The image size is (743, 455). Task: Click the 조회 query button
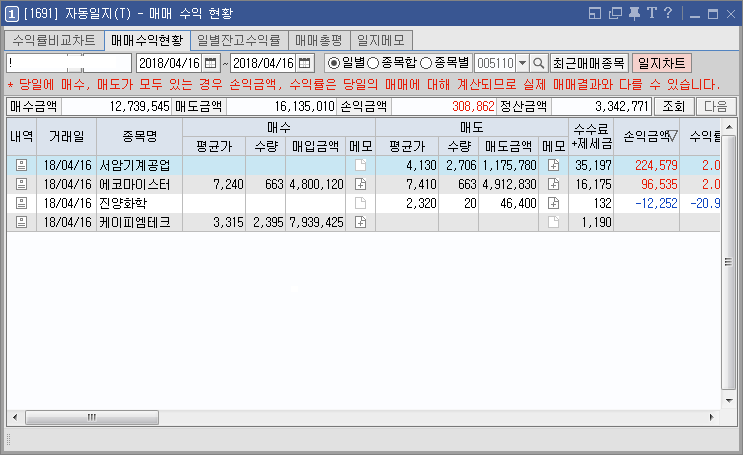point(674,106)
